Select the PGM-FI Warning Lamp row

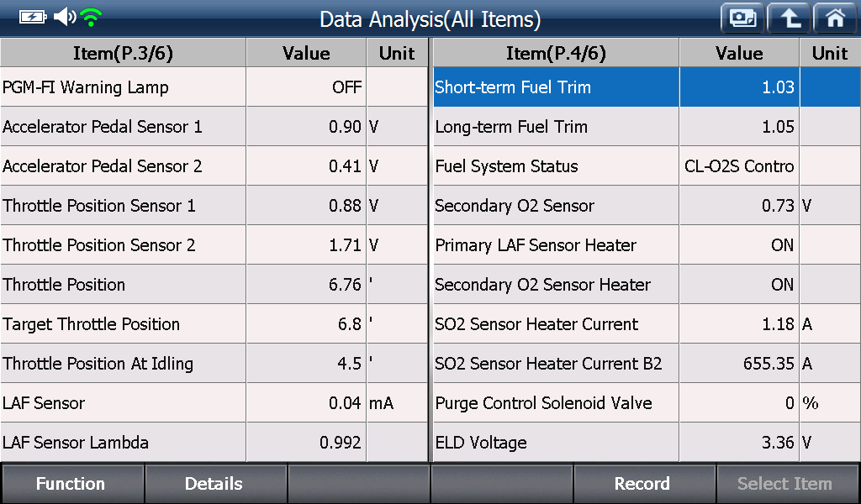[214, 87]
